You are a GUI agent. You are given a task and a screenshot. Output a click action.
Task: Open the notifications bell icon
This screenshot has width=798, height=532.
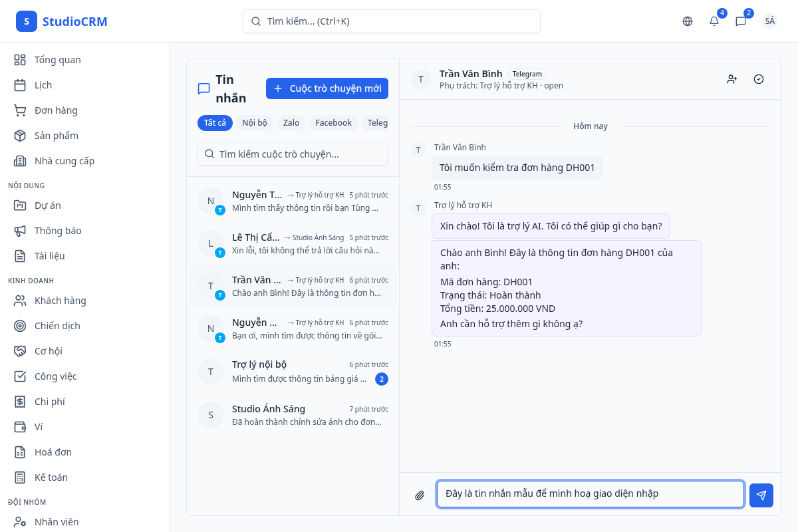[714, 21]
